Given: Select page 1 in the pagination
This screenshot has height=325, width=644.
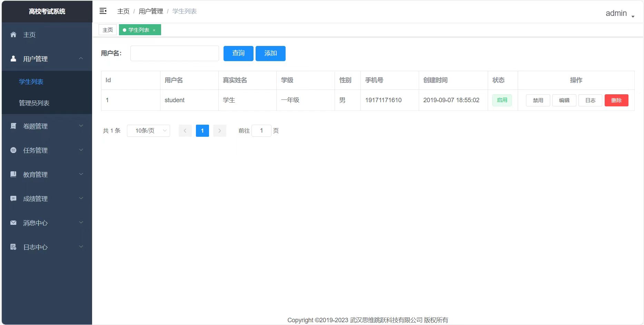Looking at the screenshot, I should pos(202,131).
